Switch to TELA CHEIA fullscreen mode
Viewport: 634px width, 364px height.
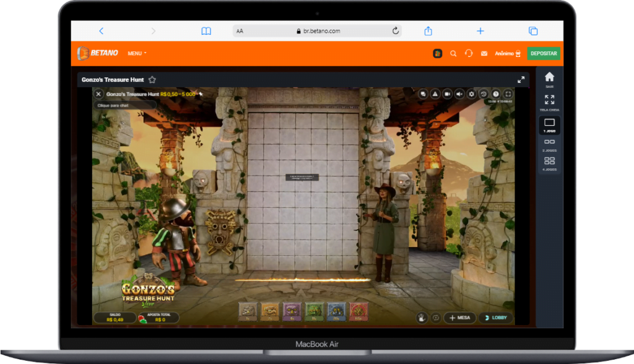(550, 103)
